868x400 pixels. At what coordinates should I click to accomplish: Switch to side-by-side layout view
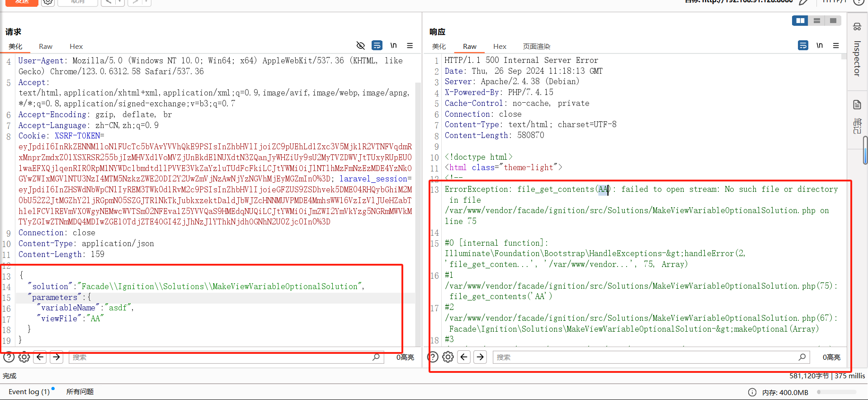800,21
